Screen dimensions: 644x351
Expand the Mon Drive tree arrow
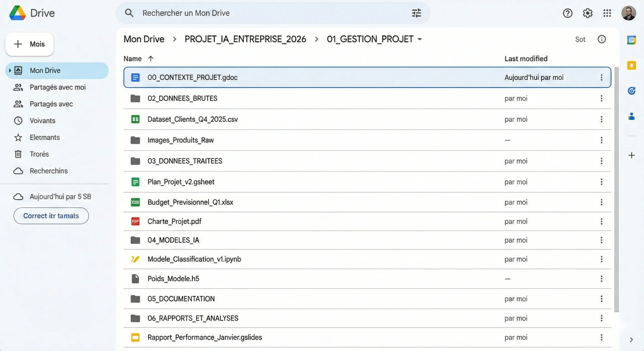(x=10, y=70)
